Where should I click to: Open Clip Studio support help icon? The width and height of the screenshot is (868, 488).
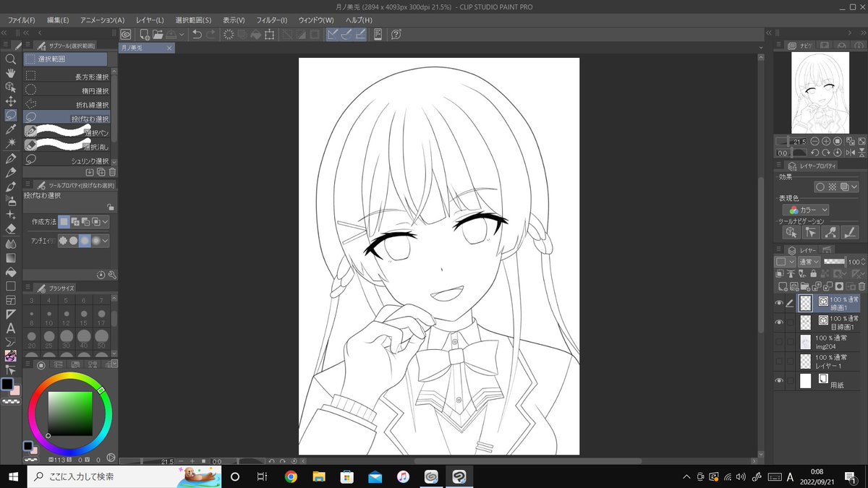pos(396,34)
